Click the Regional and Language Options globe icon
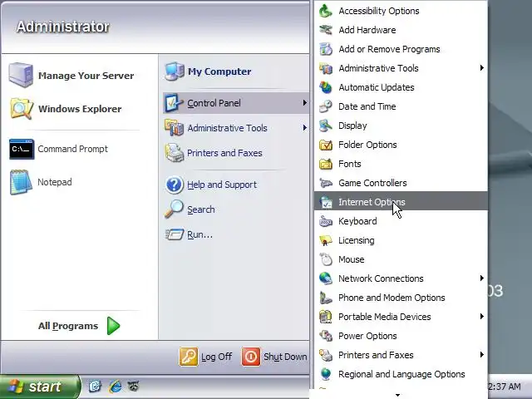 (x=326, y=374)
